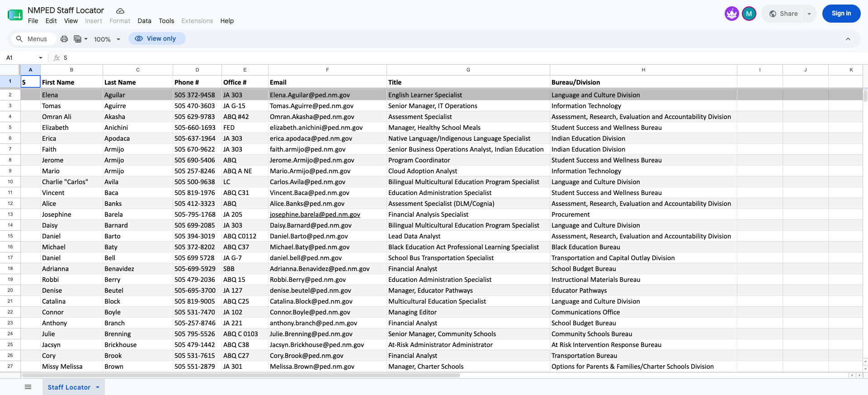Click cell 'Manager, Charter Schools'

(x=468, y=366)
